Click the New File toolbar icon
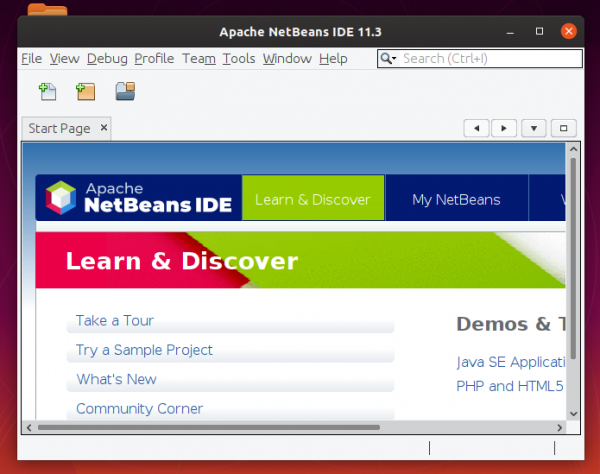The image size is (600, 474). (x=46, y=92)
